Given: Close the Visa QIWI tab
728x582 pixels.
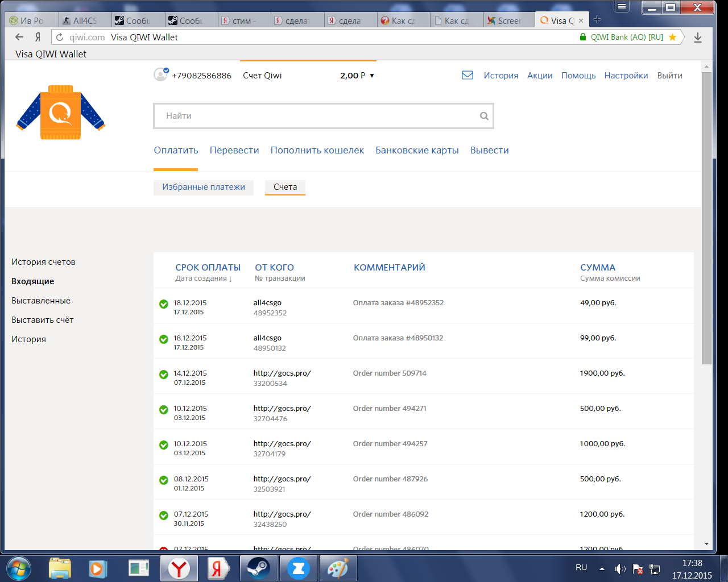Looking at the screenshot, I should click(x=581, y=20).
